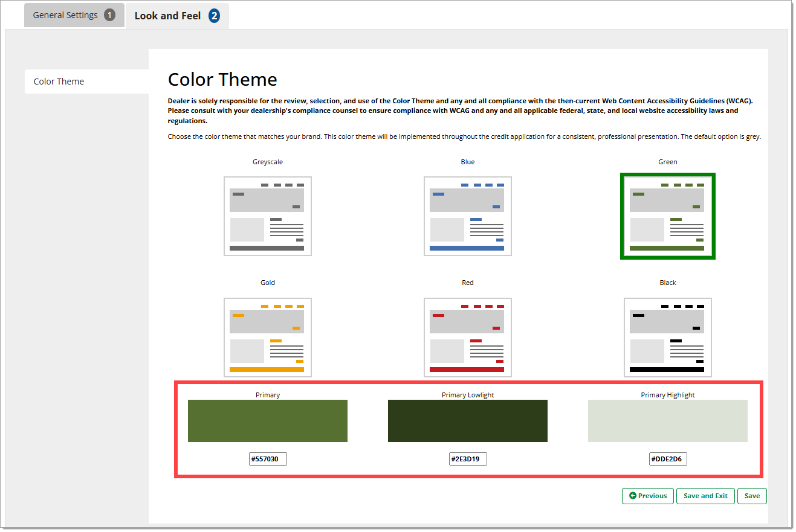Click the Primary Highlight light color swatch
Screen dimensions: 796x532
pyautogui.click(x=667, y=421)
